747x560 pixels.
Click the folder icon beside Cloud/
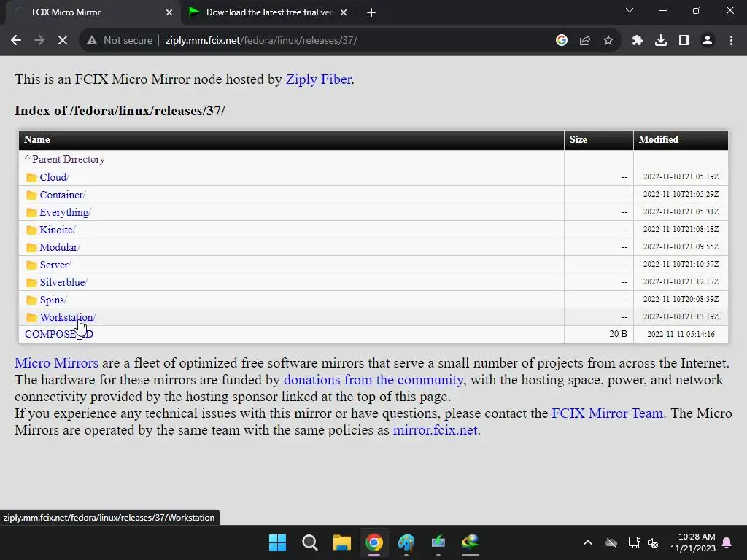pyautogui.click(x=31, y=178)
